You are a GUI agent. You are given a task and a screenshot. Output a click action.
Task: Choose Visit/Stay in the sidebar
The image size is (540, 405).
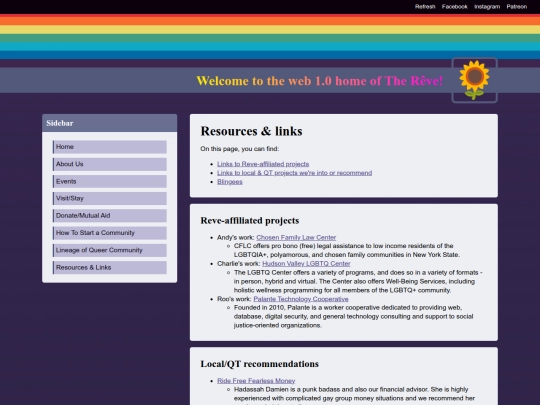(110, 198)
